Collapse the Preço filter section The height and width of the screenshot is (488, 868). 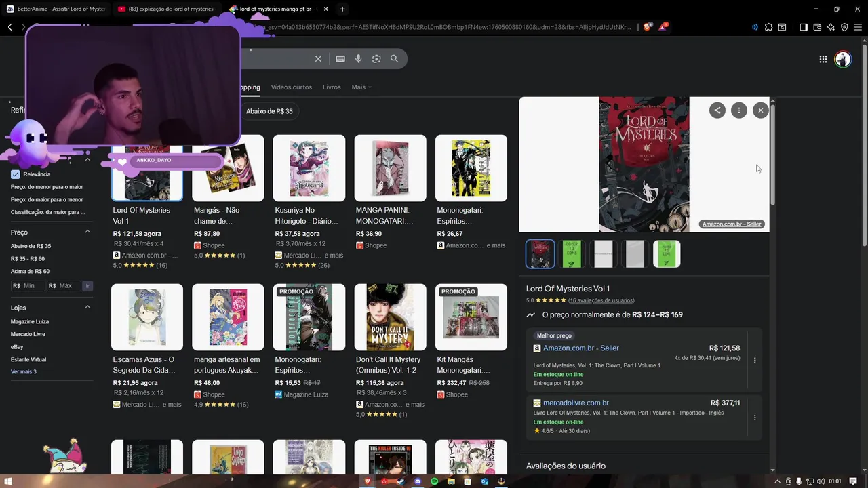click(x=87, y=232)
